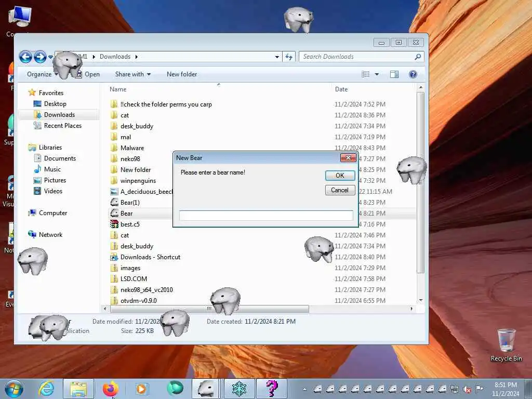
Task: Open the Organize menu
Action: point(42,74)
